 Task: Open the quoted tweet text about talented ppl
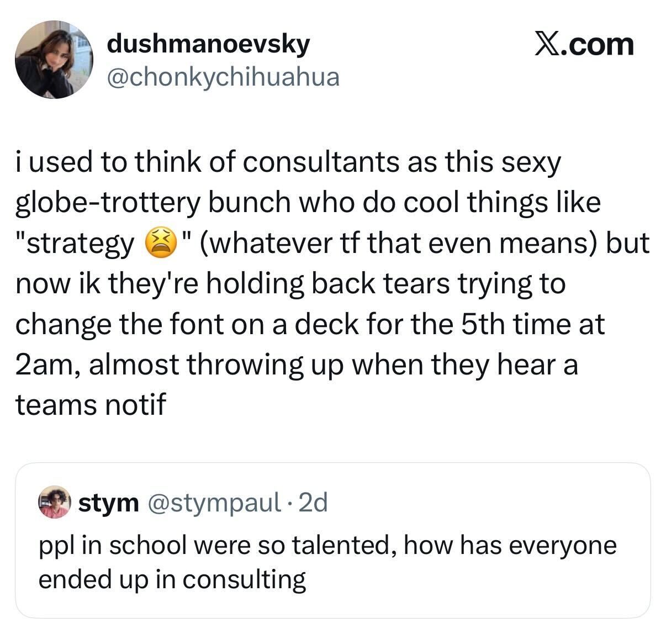pyautogui.click(x=327, y=562)
